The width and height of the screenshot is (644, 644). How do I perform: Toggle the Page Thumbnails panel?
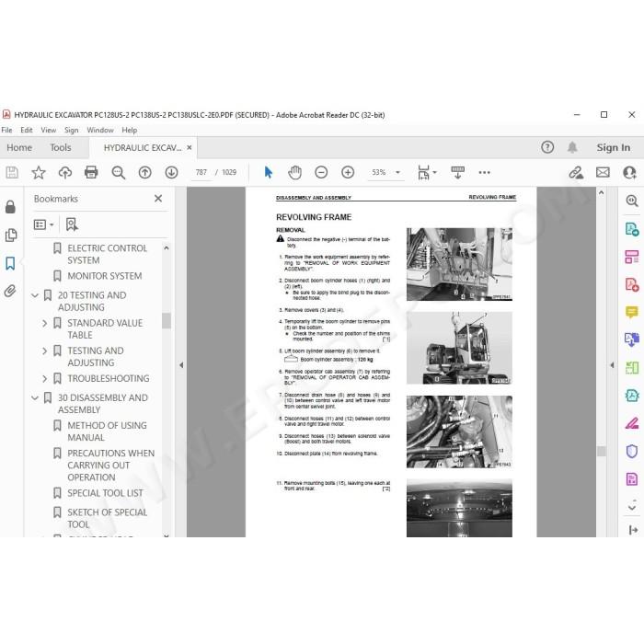click(10, 236)
